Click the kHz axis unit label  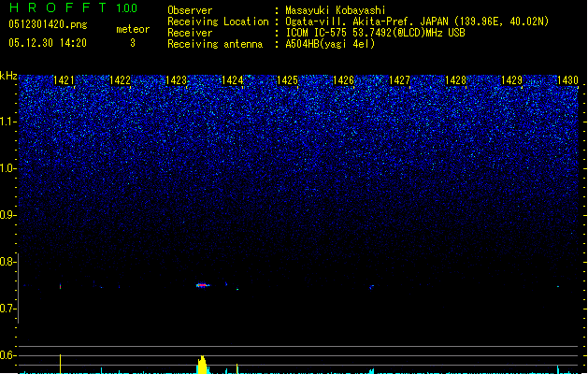[x=8, y=76]
